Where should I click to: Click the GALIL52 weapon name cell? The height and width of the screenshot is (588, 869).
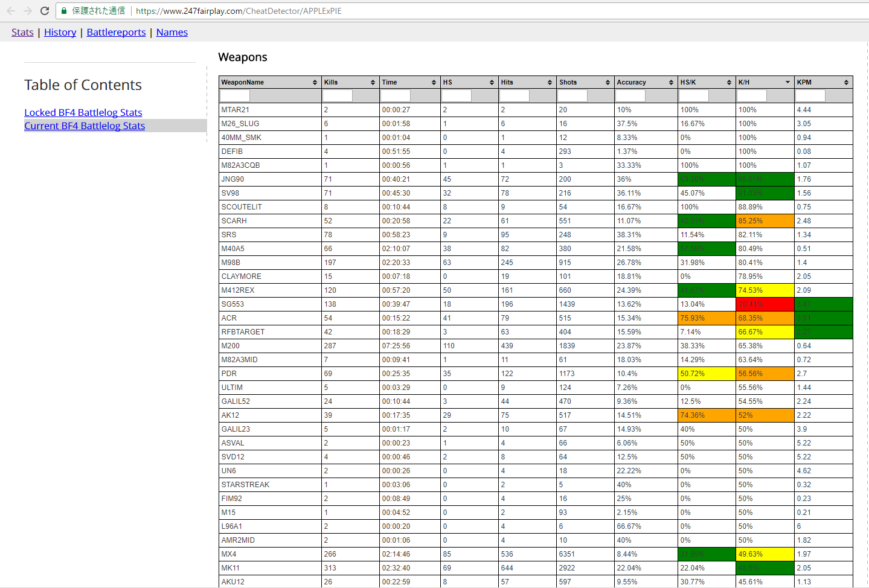pyautogui.click(x=269, y=401)
